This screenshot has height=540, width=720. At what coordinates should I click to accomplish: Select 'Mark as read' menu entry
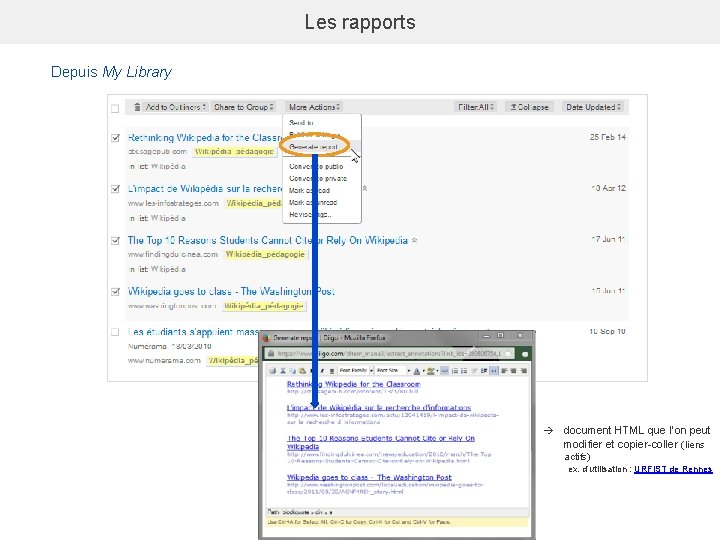tap(309, 190)
